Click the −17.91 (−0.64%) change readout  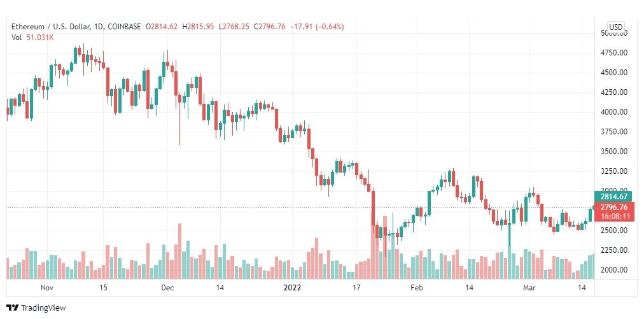(317, 27)
